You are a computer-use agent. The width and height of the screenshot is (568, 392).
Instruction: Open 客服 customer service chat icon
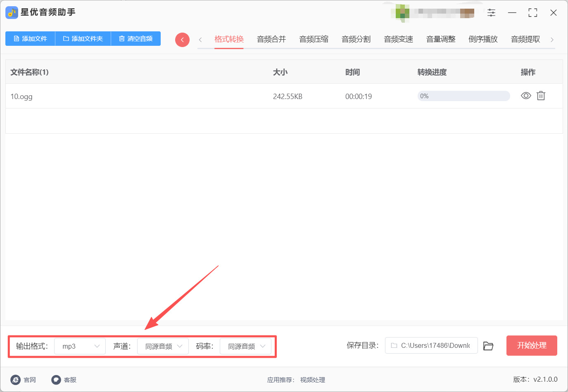(56, 380)
